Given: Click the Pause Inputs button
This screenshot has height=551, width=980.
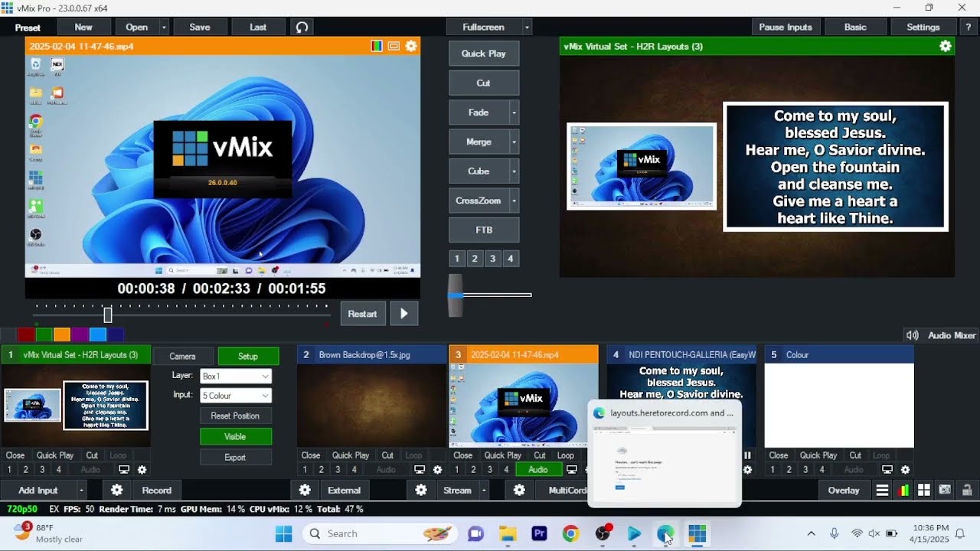Looking at the screenshot, I should (x=786, y=27).
